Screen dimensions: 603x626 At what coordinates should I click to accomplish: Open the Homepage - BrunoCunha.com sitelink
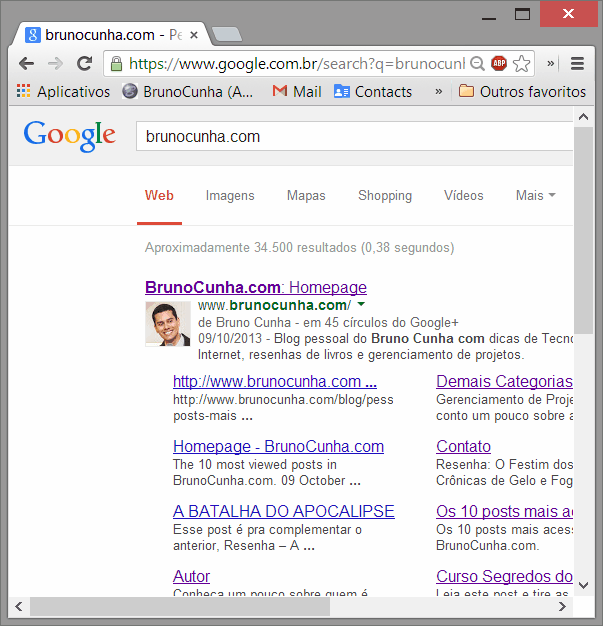click(278, 446)
